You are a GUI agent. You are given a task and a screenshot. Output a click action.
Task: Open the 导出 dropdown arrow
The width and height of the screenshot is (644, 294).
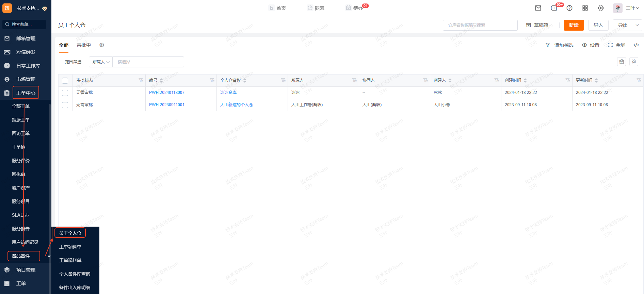[x=637, y=25]
